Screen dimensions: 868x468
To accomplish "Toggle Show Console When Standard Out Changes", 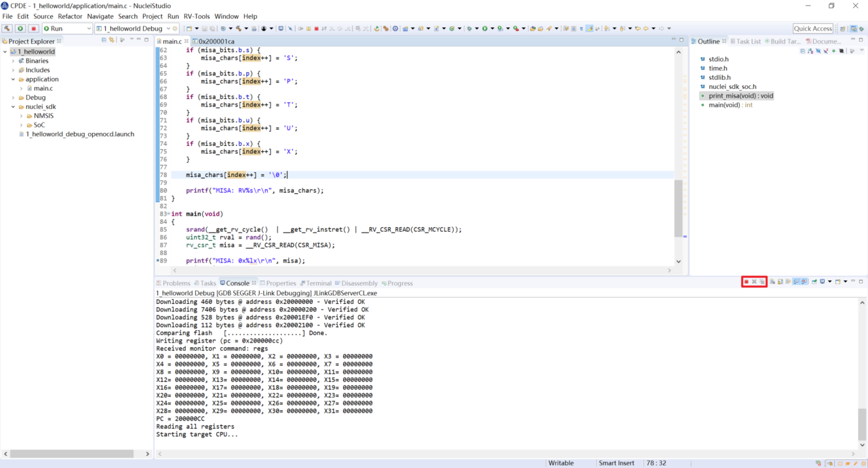I will coord(796,281).
